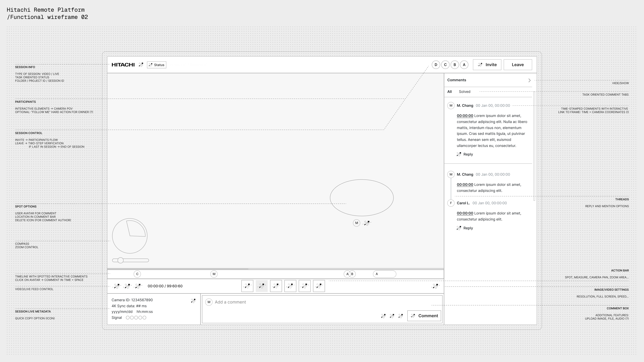Click the highlighted second action bar tool
This screenshot has width=644, height=362.
pos(261,286)
